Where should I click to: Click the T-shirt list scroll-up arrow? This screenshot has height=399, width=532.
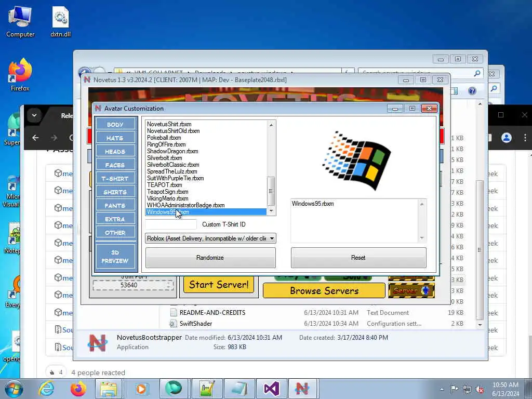click(x=271, y=125)
